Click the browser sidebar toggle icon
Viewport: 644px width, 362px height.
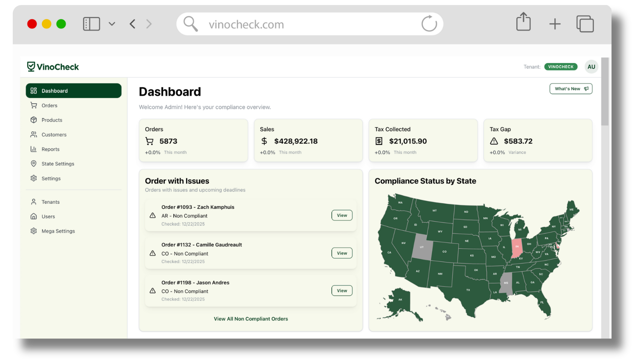[91, 24]
